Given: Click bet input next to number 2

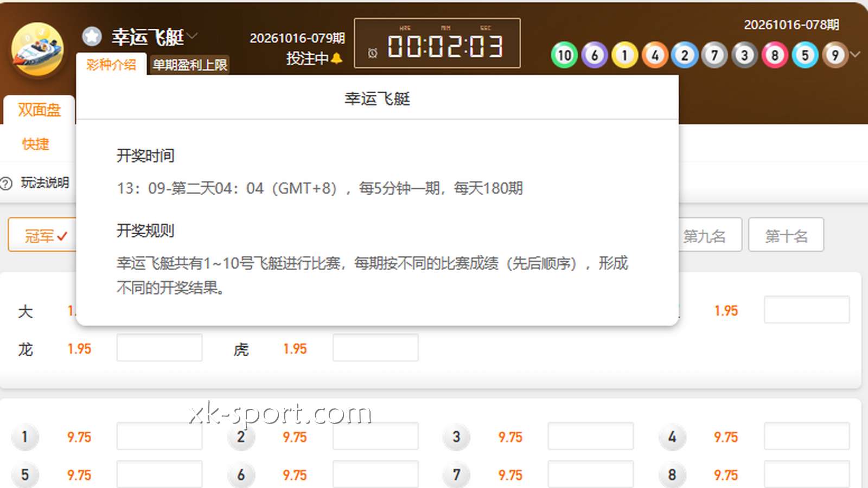Looking at the screenshot, I should 375,436.
